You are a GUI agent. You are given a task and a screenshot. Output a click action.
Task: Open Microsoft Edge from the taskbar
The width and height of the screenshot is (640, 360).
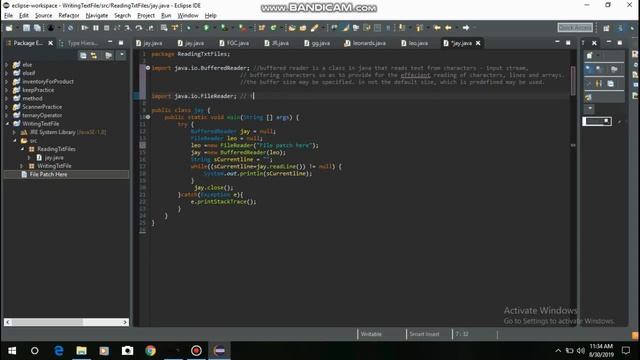pos(58,351)
